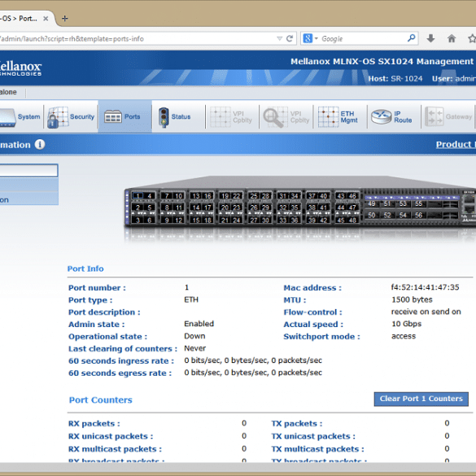Open the Product link
Screen dimensions: 476x476
(x=456, y=144)
